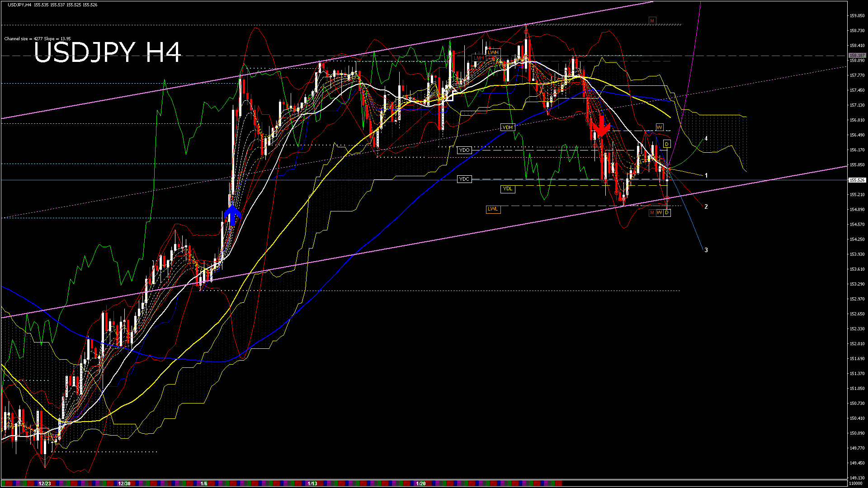Click the 12/23 date marker
This screenshot has width=868, height=488.
point(44,483)
